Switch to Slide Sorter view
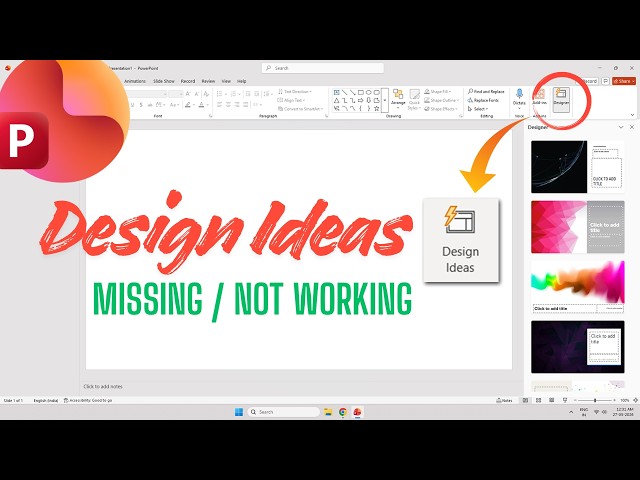640x480 pixels. point(538,400)
